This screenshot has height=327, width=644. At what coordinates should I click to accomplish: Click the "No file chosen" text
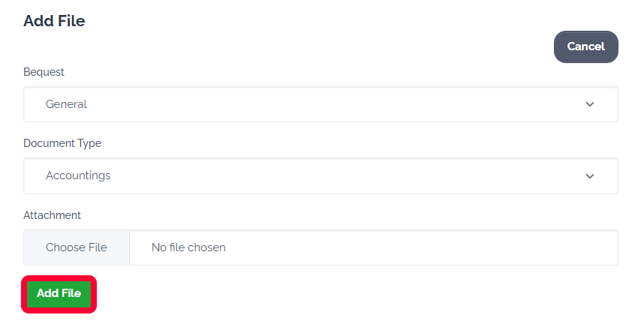(x=188, y=247)
